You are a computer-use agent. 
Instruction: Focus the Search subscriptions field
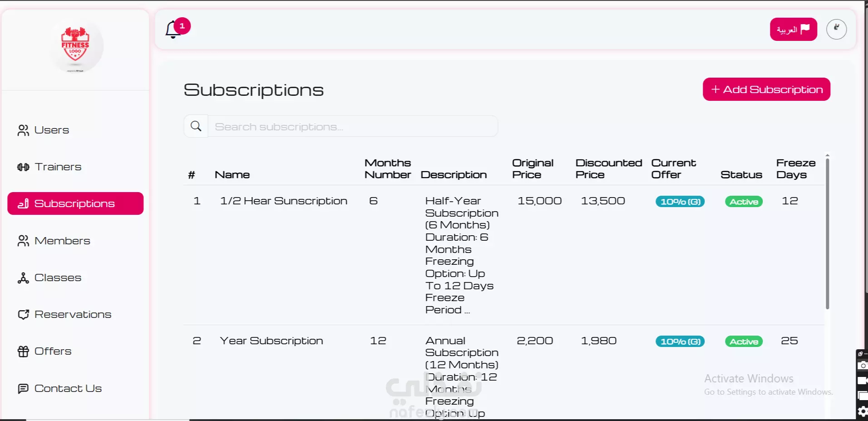(352, 127)
